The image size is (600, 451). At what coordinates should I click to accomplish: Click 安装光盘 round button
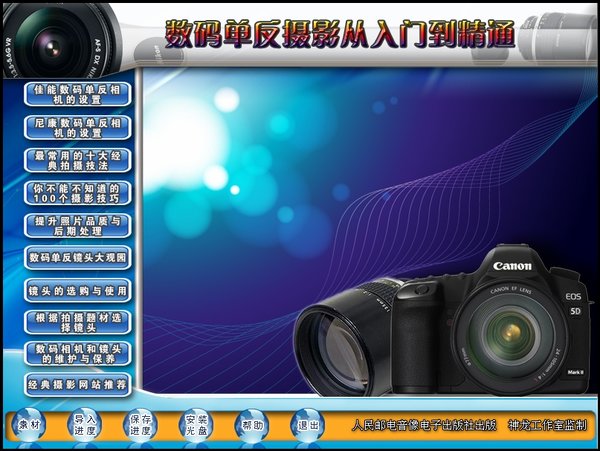click(x=196, y=425)
